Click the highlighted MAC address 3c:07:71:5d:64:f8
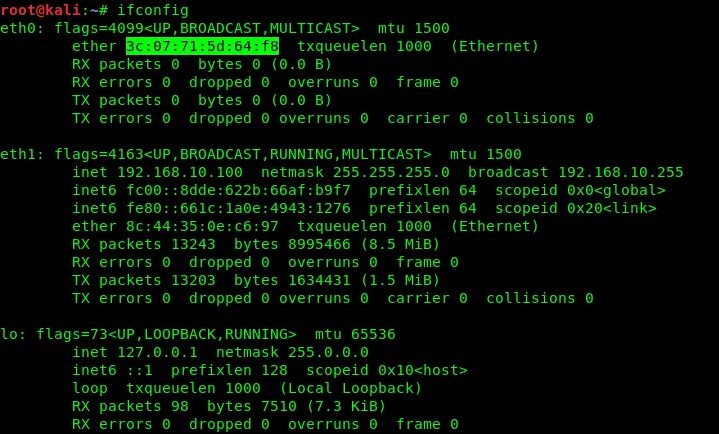Viewport: 719px width, 434px height. [x=202, y=46]
